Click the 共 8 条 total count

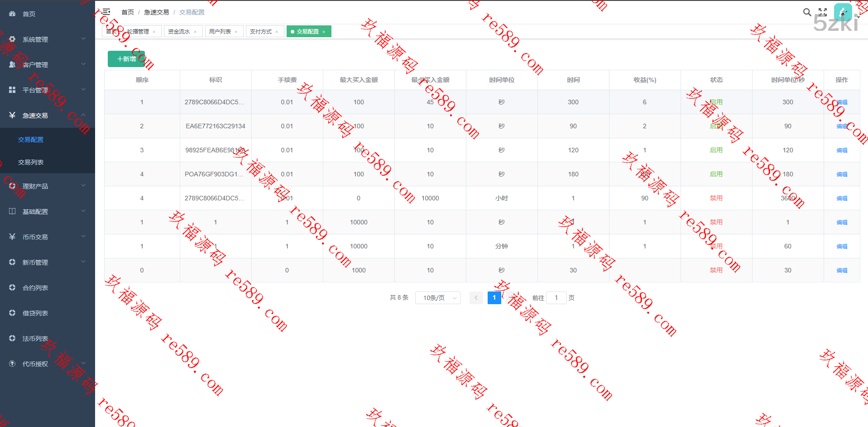click(399, 298)
